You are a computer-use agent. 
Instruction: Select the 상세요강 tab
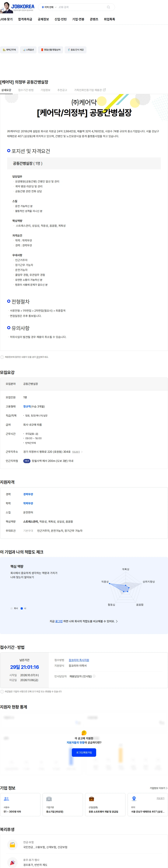pos(6,90)
